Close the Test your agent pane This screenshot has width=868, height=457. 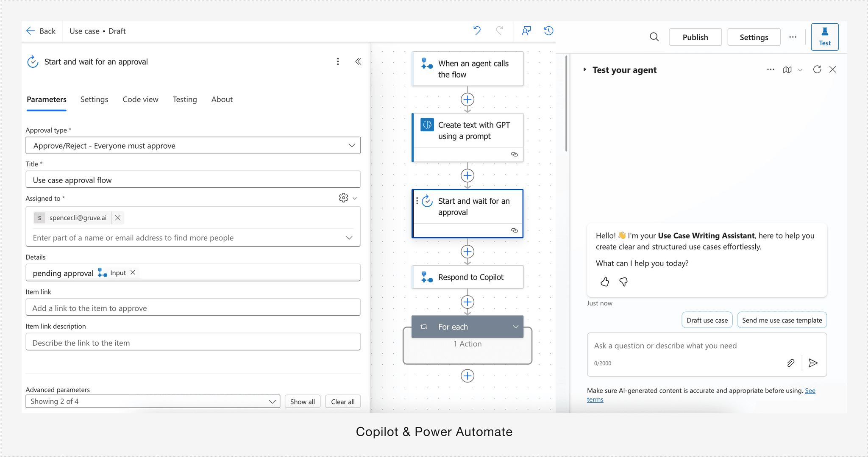pyautogui.click(x=833, y=69)
